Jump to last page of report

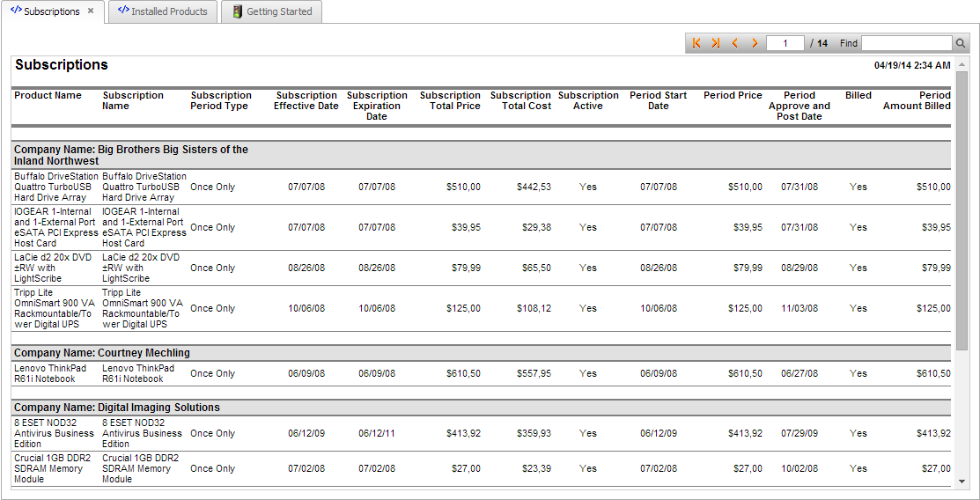pyautogui.click(x=716, y=43)
